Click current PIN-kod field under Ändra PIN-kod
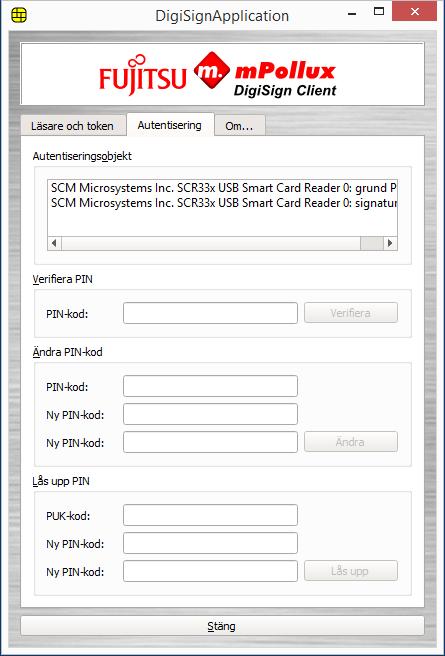Viewport: 445px width, 656px height. point(210,386)
